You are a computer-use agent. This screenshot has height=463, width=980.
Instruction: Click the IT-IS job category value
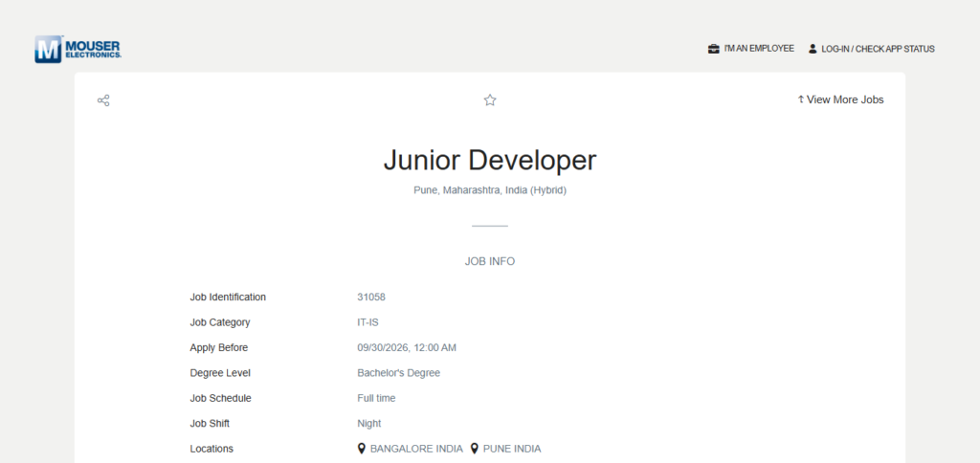point(367,322)
